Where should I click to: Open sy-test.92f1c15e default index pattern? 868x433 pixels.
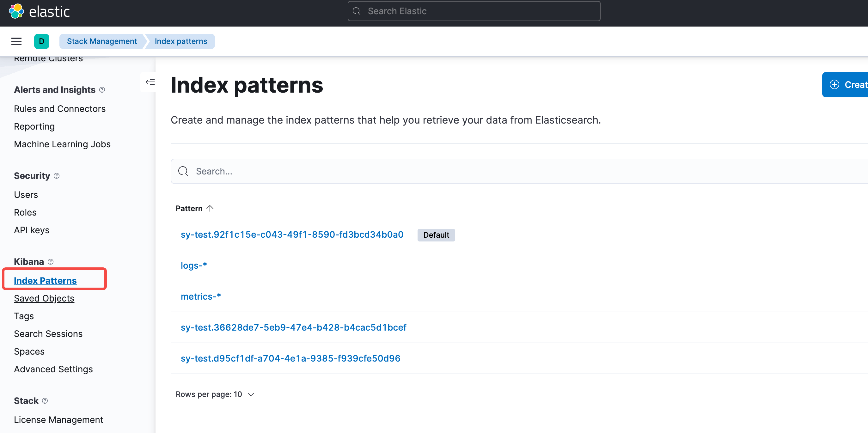point(292,235)
